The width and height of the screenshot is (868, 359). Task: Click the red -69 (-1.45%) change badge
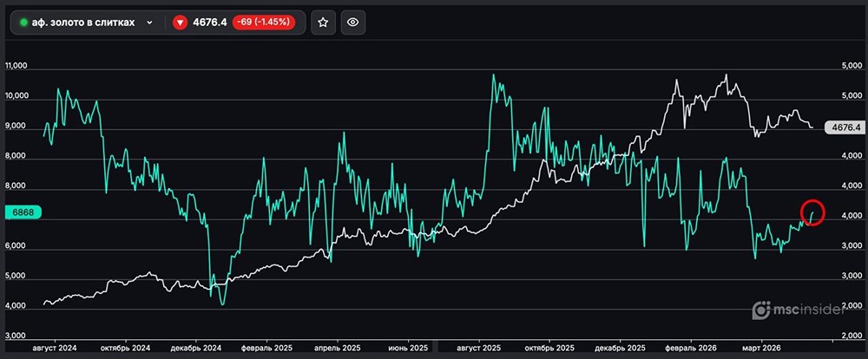click(x=266, y=23)
